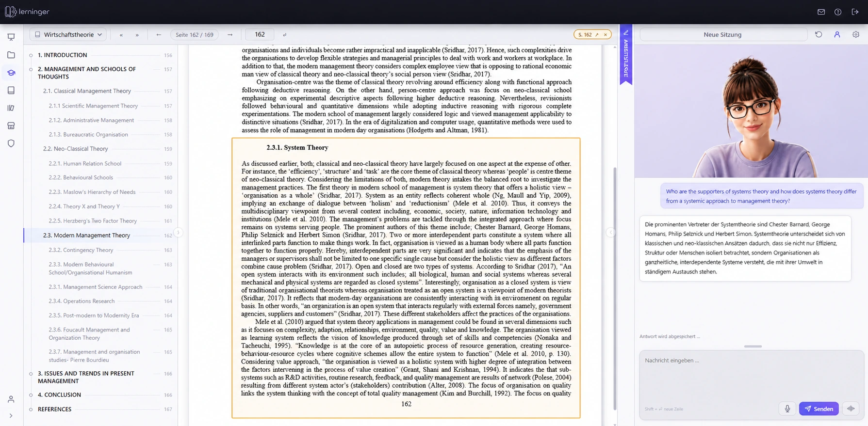Click the logout icon in header
The image size is (868, 426).
pyautogui.click(x=855, y=12)
